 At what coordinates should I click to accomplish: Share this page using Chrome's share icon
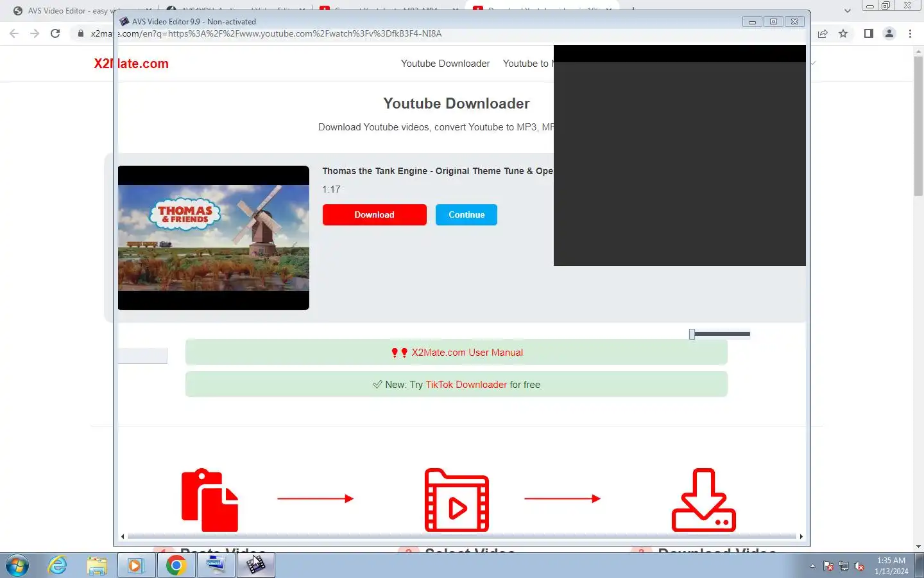(823, 33)
